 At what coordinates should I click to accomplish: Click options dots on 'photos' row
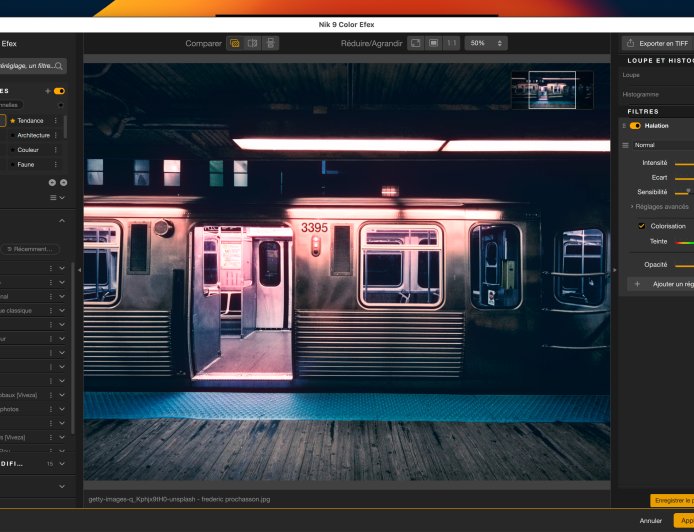click(x=51, y=409)
